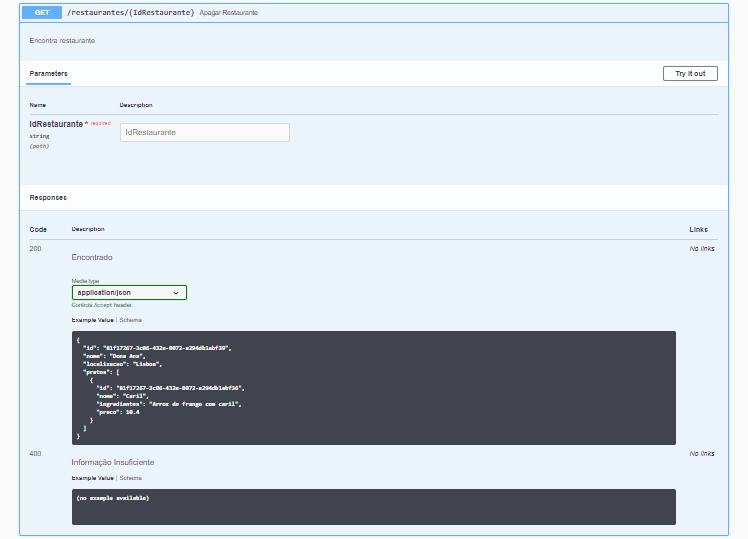Focus the IdRestaurante input field
The width and height of the screenshot is (748, 539).
(205, 133)
